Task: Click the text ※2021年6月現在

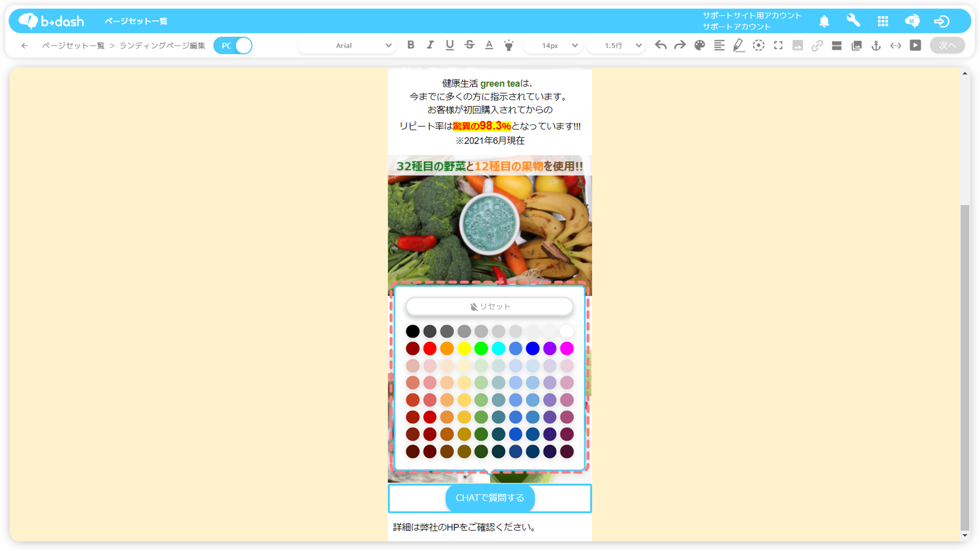Action: point(490,141)
